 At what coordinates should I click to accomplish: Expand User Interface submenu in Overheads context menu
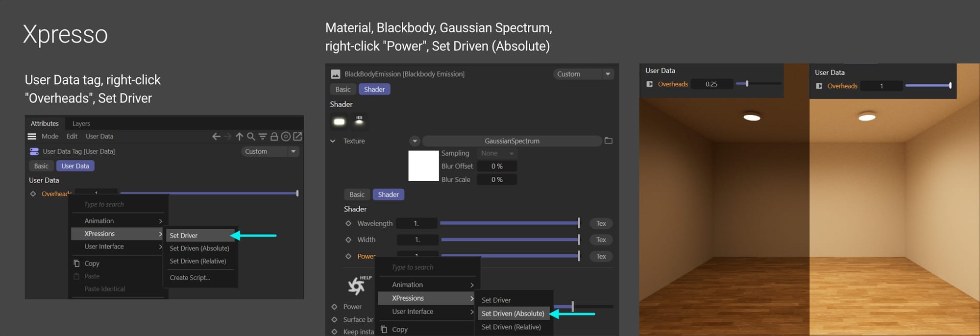click(x=118, y=246)
